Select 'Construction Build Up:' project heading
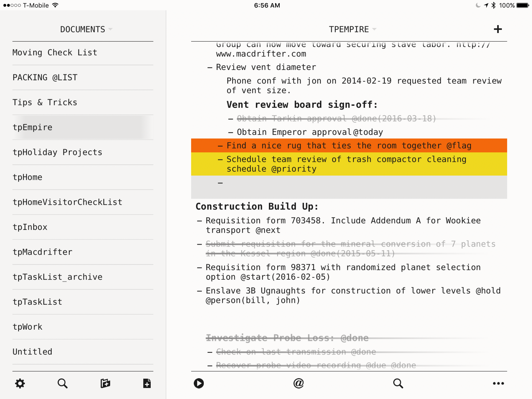Viewport: 532px width, 399px height. point(257,207)
